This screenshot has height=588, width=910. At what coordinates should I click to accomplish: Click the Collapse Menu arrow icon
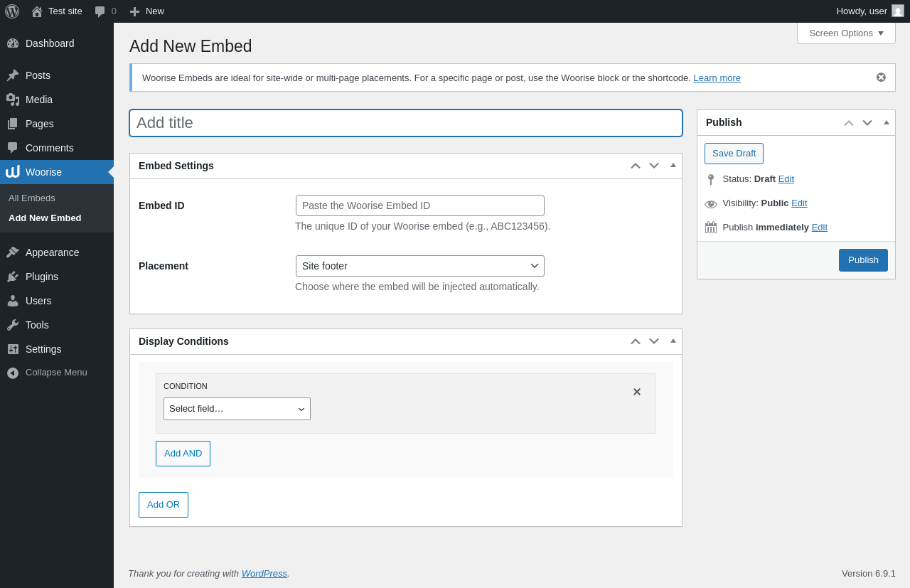click(x=13, y=373)
